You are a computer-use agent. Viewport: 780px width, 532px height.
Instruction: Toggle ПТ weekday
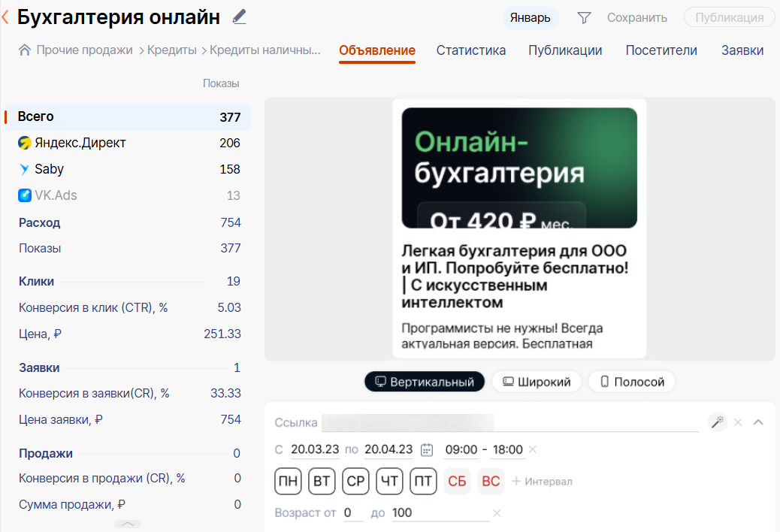pyautogui.click(x=423, y=482)
